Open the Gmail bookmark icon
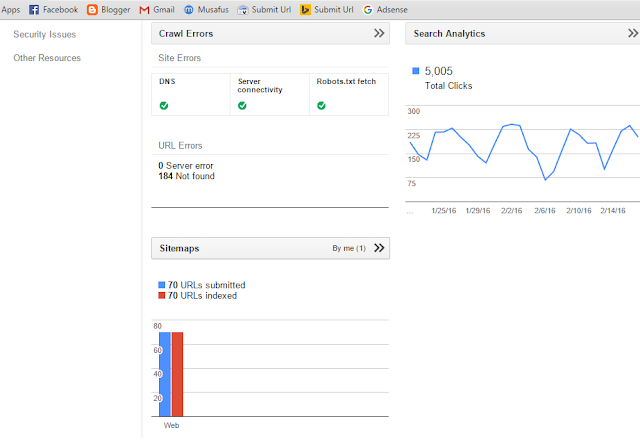 (144, 9)
